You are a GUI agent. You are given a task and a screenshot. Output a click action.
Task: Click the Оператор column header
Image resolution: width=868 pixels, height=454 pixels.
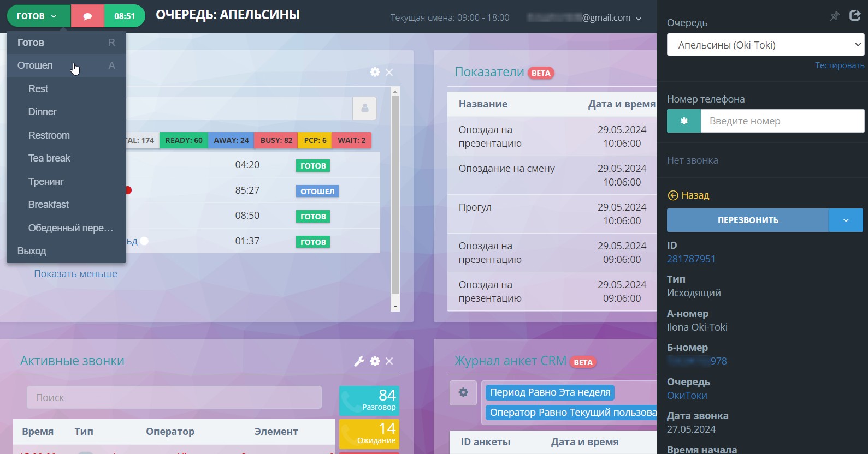point(170,432)
